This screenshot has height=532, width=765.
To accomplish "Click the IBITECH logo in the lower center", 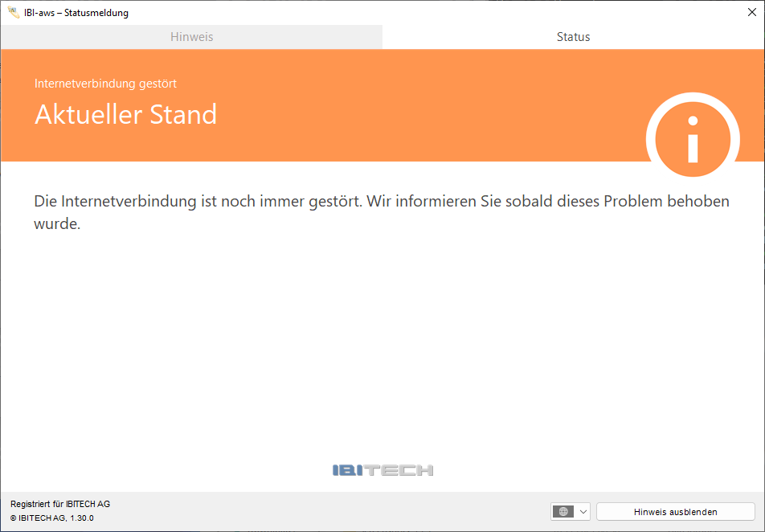I will [383, 469].
